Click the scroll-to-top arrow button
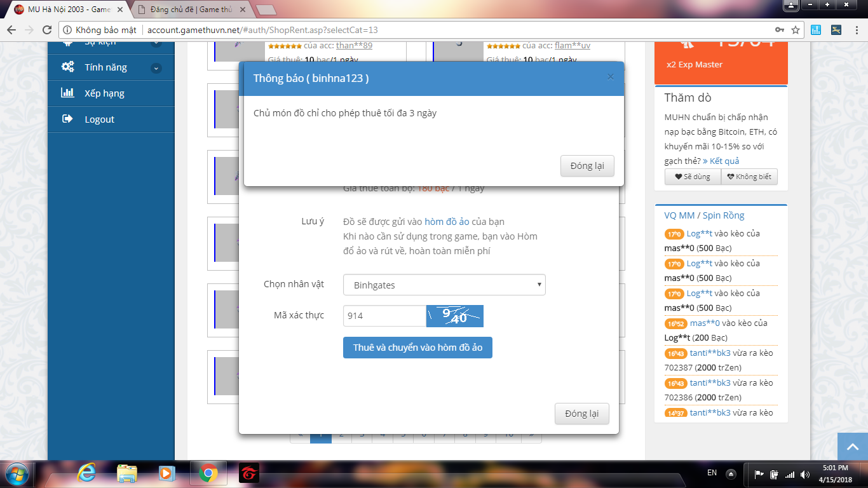 click(x=852, y=446)
